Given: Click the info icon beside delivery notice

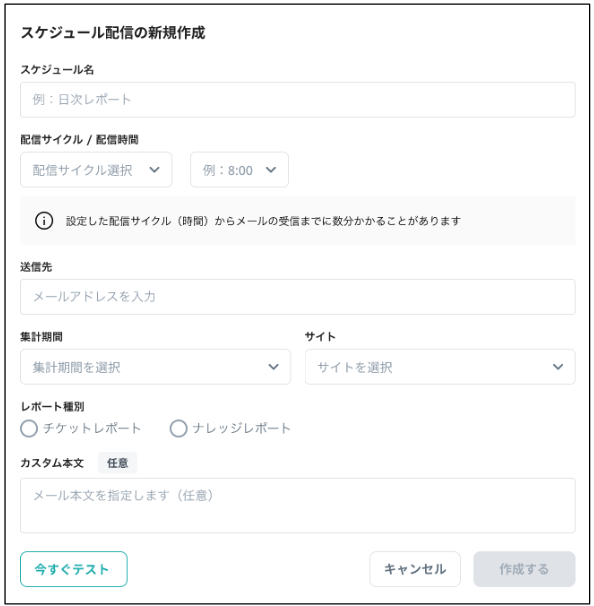Looking at the screenshot, I should coord(44,221).
